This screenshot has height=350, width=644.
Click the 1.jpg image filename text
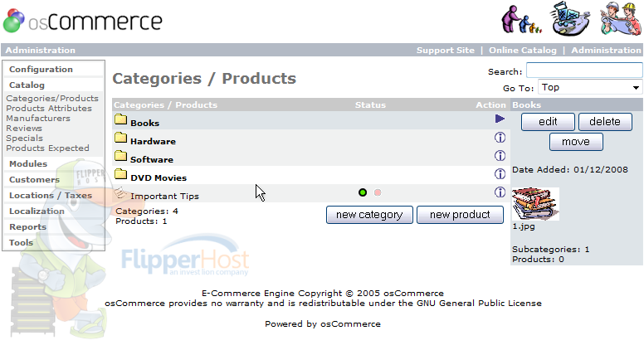pyautogui.click(x=523, y=226)
